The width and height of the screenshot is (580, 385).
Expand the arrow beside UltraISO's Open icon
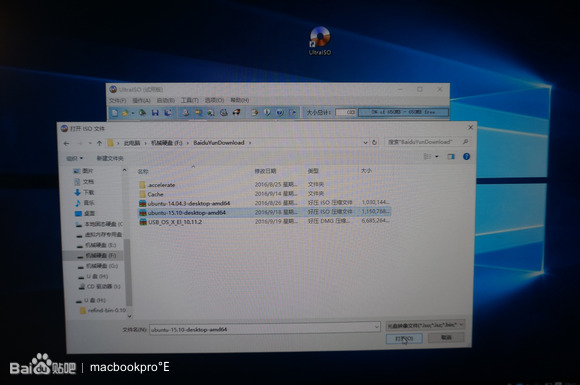(x=132, y=113)
